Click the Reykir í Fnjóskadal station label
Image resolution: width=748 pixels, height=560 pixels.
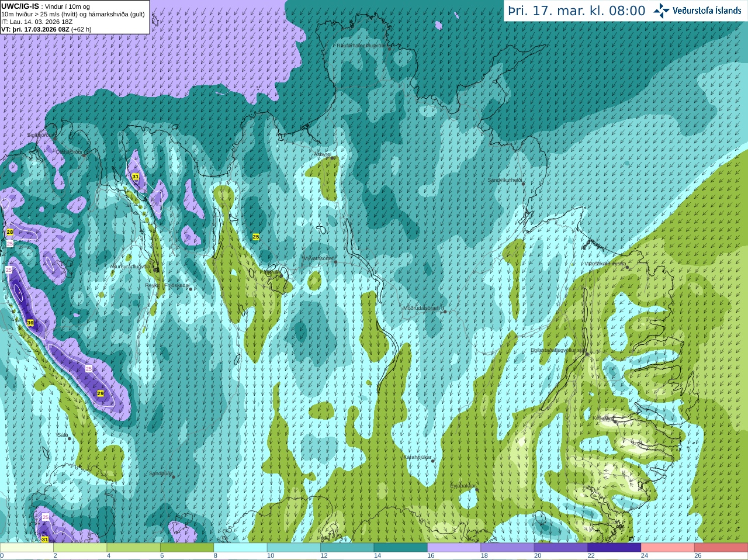pos(168,285)
